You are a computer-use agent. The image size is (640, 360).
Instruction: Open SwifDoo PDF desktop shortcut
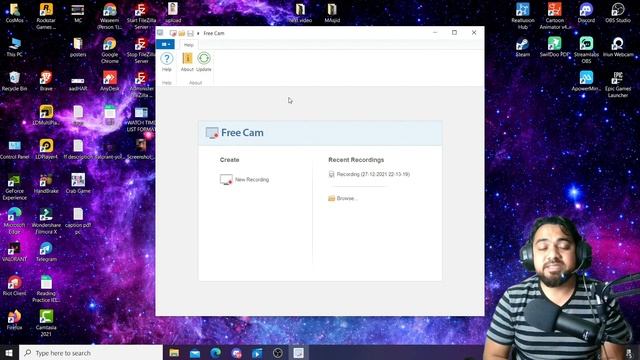click(555, 47)
